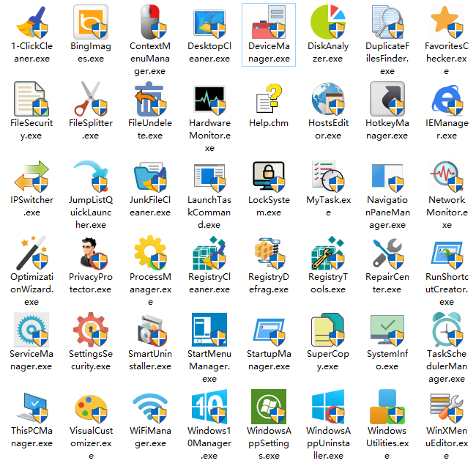The image size is (476, 466).
Task: Select the FileUndelete.exe recycle bin icon
Action: click(x=149, y=99)
